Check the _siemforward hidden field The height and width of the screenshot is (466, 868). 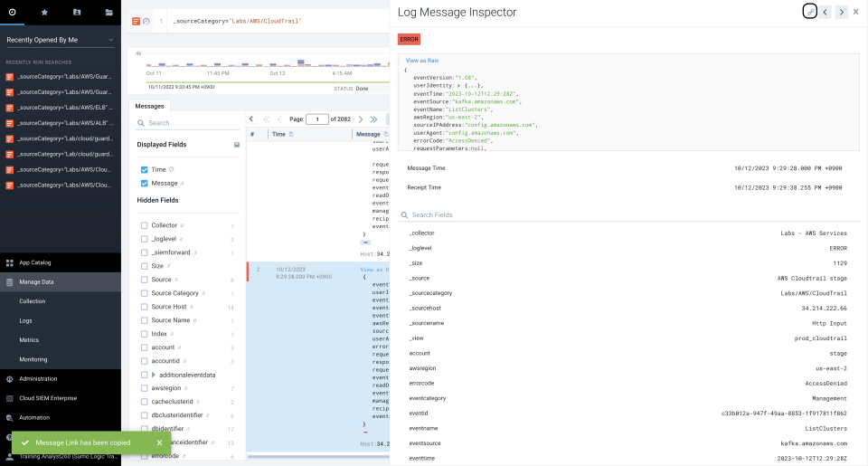tap(145, 252)
